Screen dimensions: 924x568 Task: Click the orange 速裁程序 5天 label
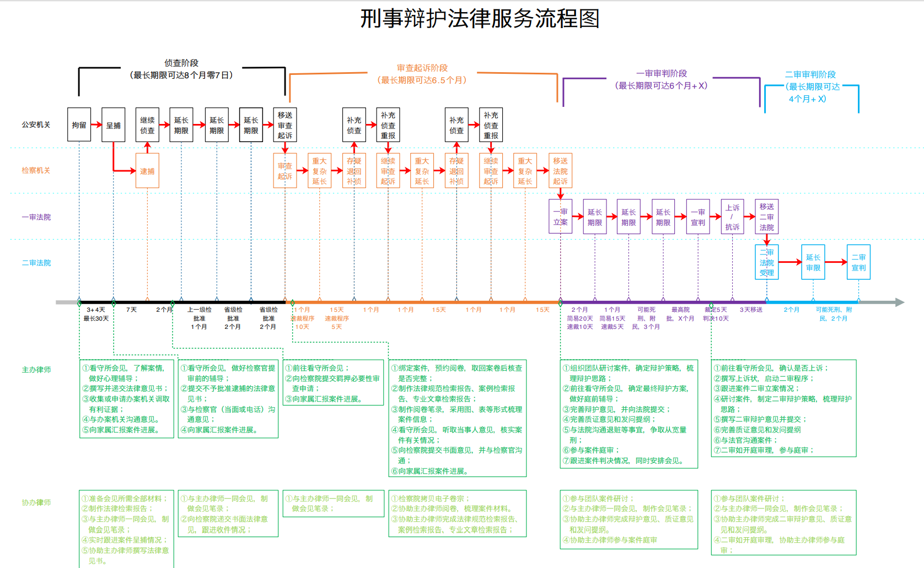coord(337,322)
